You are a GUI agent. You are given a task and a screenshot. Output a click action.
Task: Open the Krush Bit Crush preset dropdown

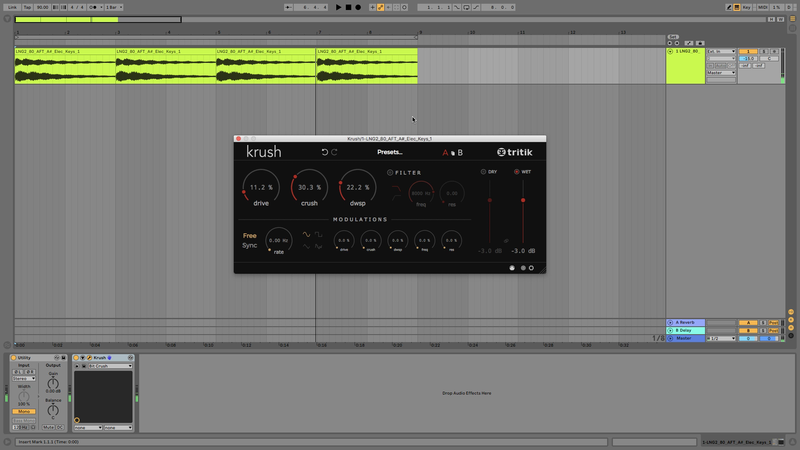click(110, 366)
